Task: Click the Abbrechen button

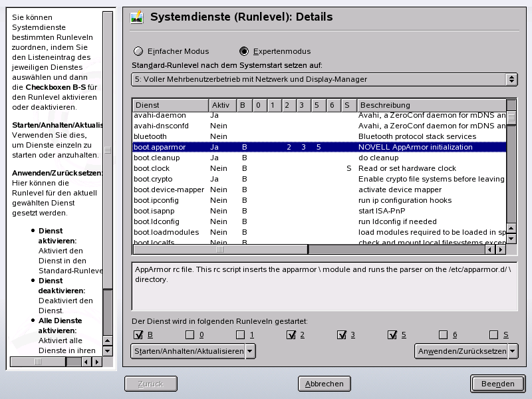Action: tap(324, 384)
